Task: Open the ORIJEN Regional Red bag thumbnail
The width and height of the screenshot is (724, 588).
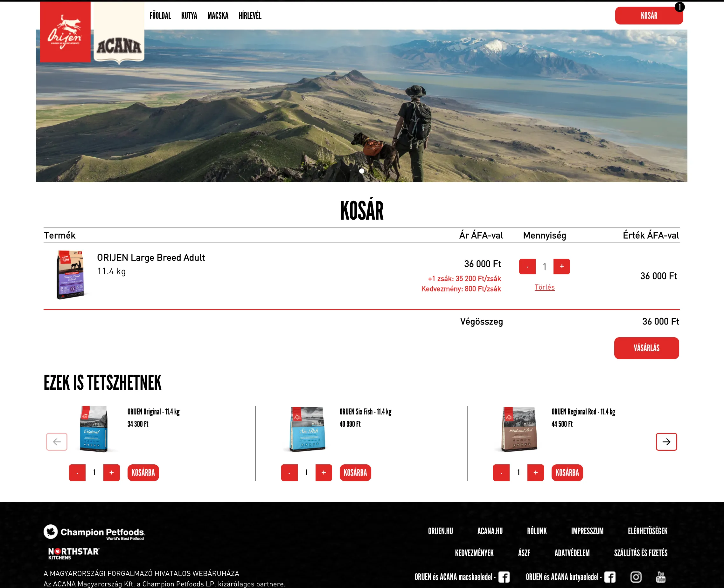Action: pos(519,429)
